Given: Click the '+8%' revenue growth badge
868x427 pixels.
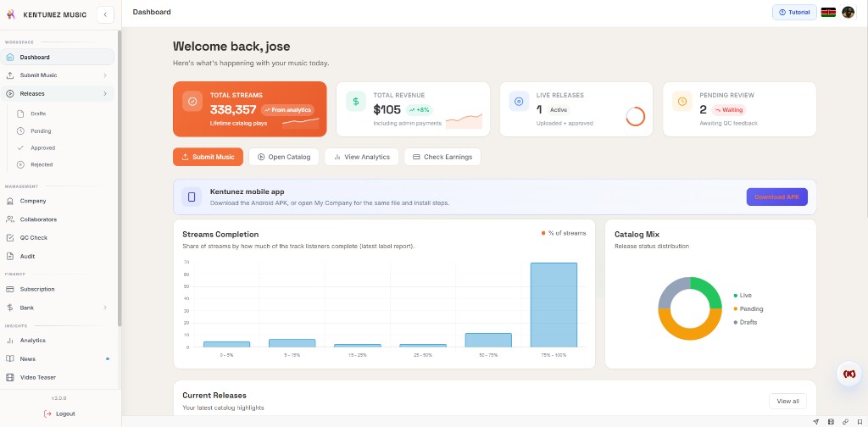Looking at the screenshot, I should click(419, 109).
